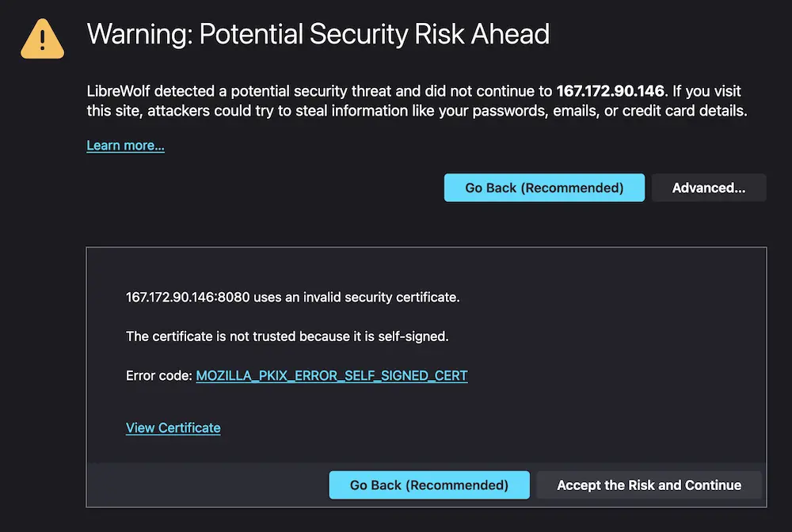
Task: Click the "credit card details" phrase
Action: (x=683, y=111)
